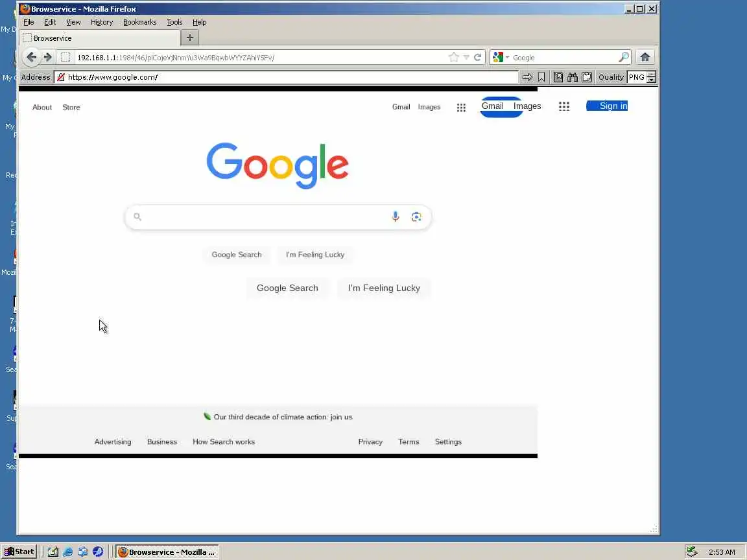Click the blue bird quick launch icon
747x560 pixels.
[x=98, y=552]
